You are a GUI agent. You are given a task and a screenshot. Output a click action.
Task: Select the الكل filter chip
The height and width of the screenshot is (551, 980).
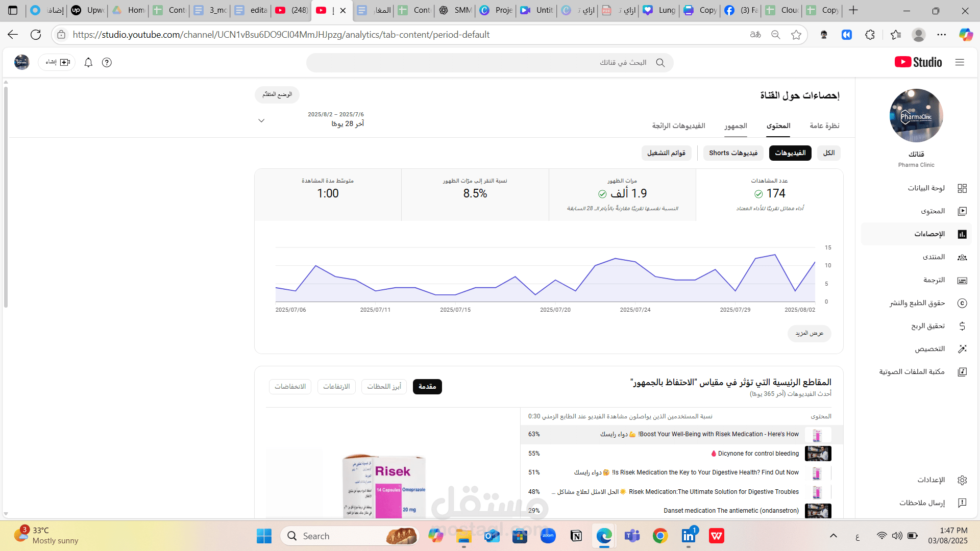pos(829,153)
